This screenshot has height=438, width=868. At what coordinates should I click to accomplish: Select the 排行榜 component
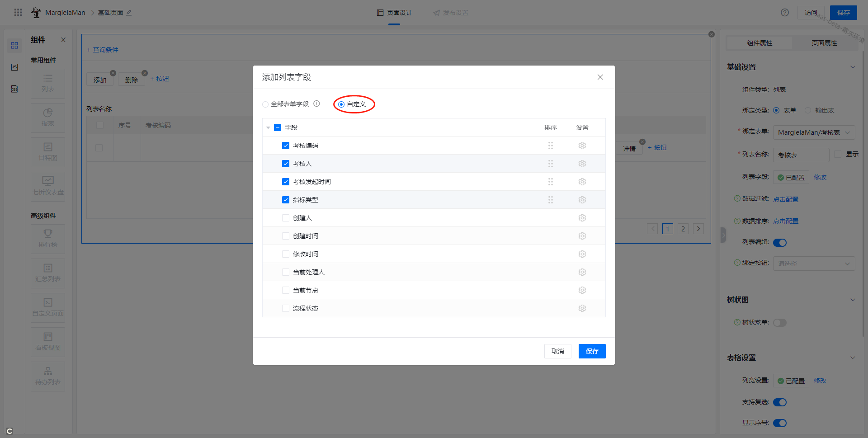(x=48, y=239)
